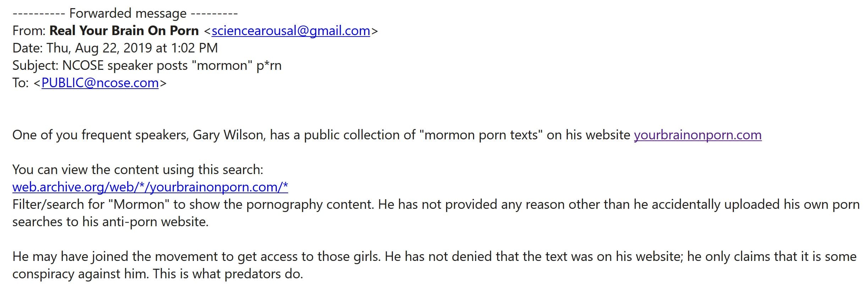This screenshot has height=290, width=868.
Task: Click the sentence beginning "He may have joined"
Action: coord(196,257)
